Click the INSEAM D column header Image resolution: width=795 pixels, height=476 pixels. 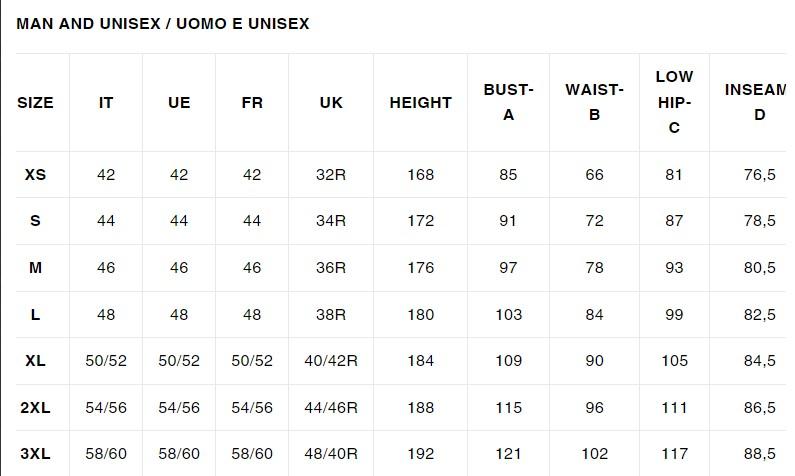tap(758, 102)
